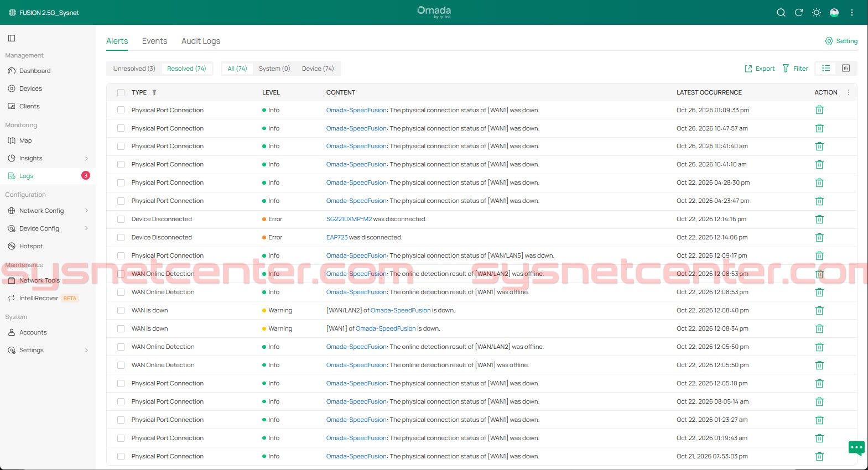Viewport: 868px width, 470px height.
Task: Click the TYPE column filter funnel
Action: point(154,92)
